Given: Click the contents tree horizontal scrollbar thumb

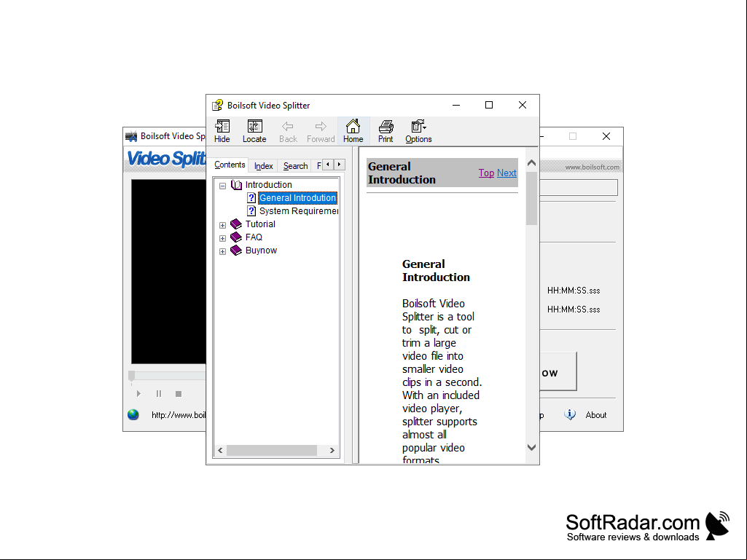Looking at the screenshot, I should [x=272, y=451].
